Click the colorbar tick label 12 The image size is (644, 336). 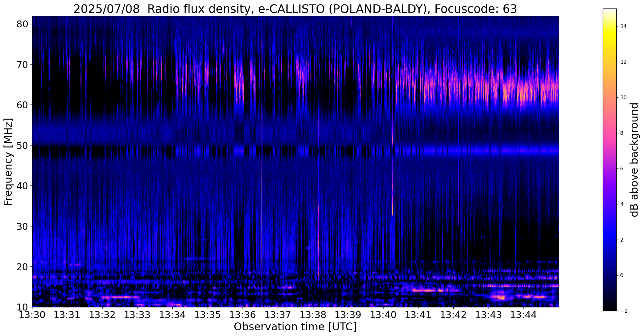(623, 62)
